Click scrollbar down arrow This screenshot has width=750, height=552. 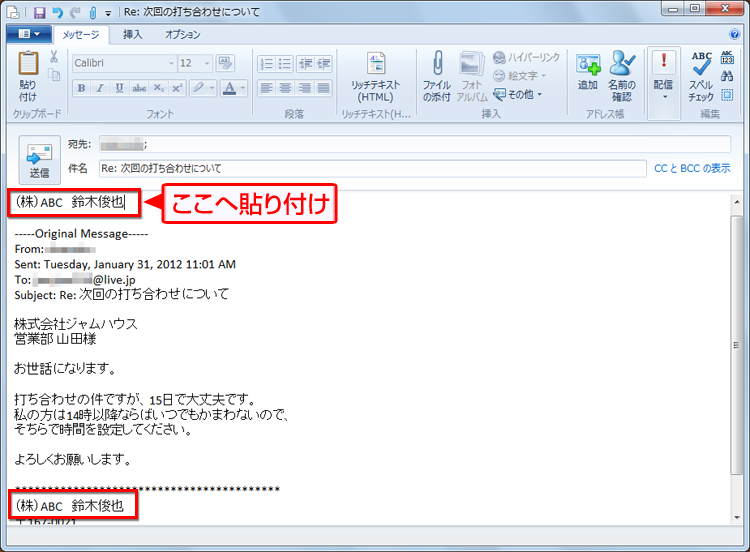737,517
